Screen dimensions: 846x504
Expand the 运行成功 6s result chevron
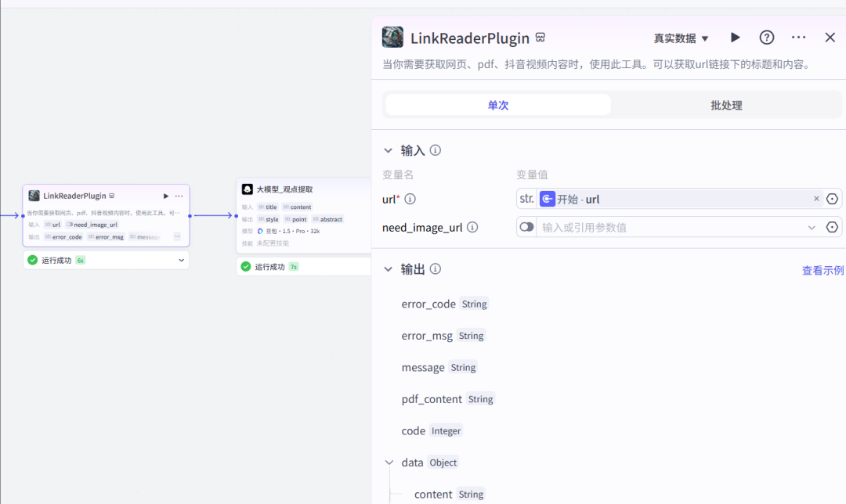pyautogui.click(x=180, y=259)
